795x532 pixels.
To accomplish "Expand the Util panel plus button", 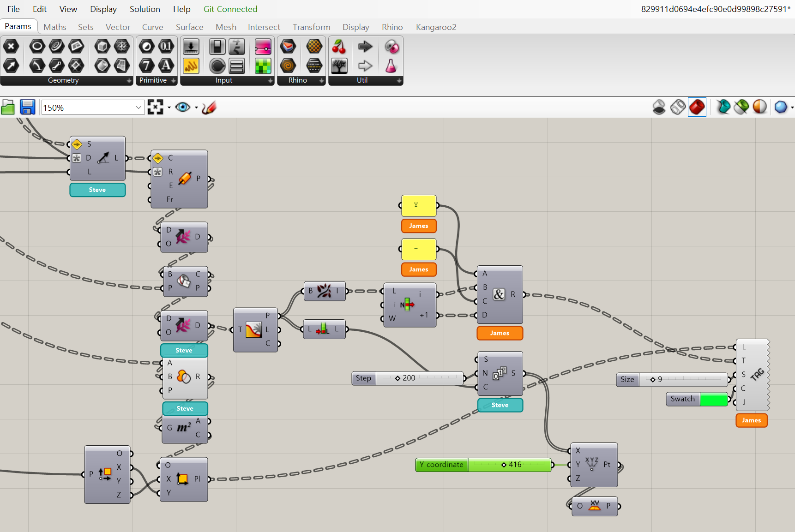I will [399, 81].
